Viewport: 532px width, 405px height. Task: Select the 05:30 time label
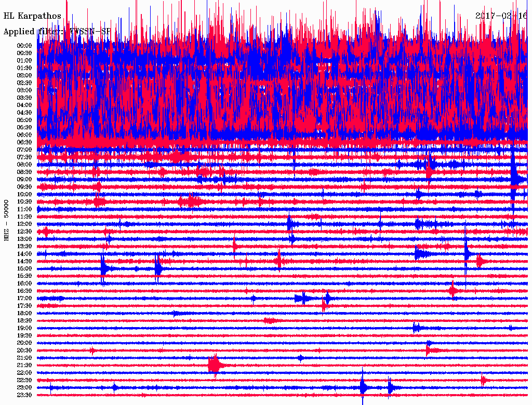24,128
